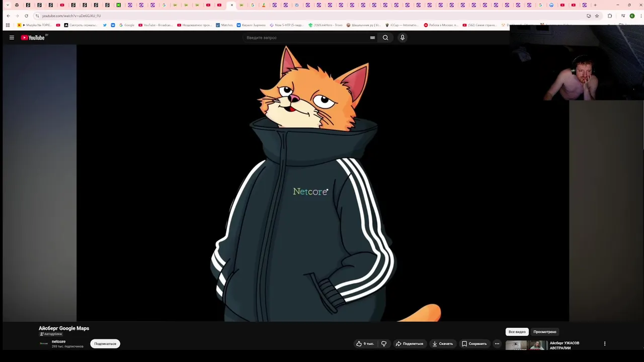Screen dimensions: 644x362
Task: Open the Trovo bookmark
Action: point(325,25)
